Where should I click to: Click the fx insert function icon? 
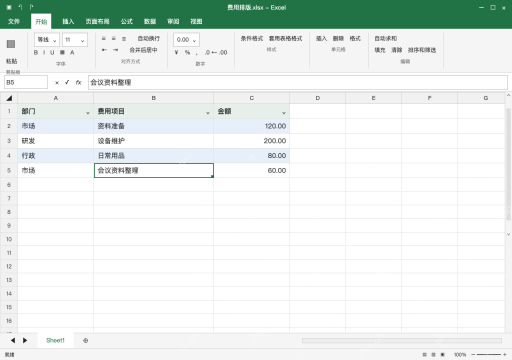click(x=78, y=82)
